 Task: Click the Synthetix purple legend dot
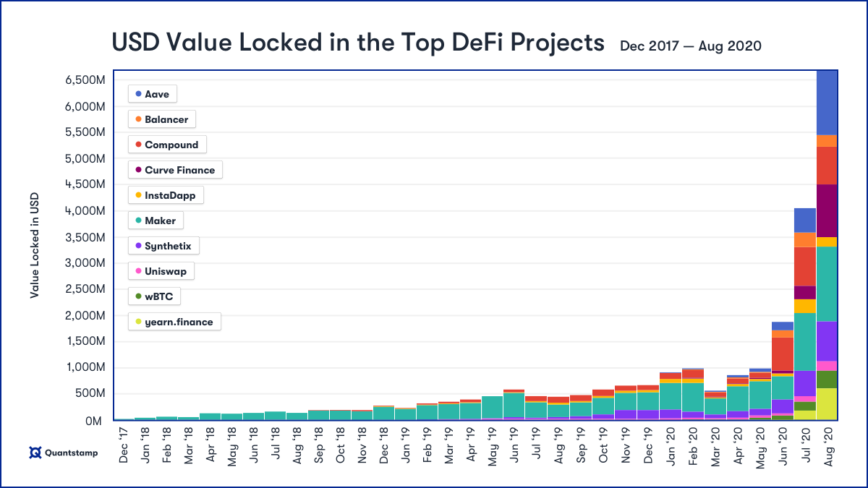point(137,246)
